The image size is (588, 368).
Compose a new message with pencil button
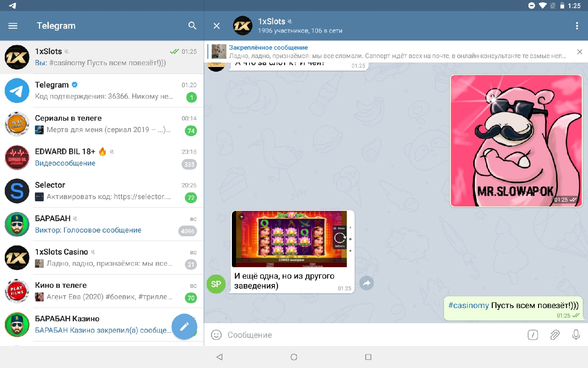(x=184, y=326)
